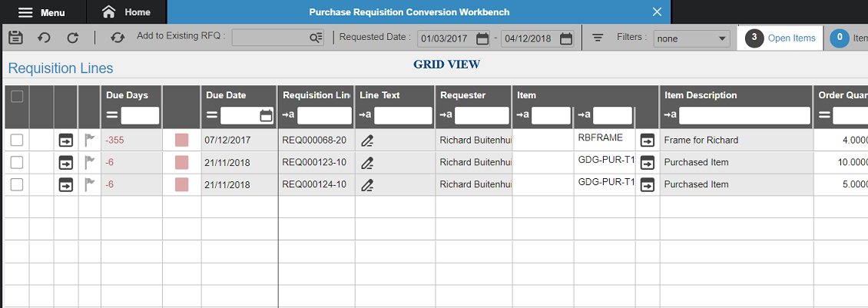
Task: Click the Refresh sync icon
Action: coord(118,37)
